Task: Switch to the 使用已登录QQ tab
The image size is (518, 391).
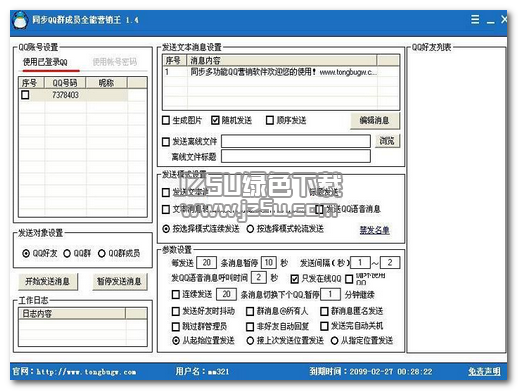Action: (x=45, y=62)
